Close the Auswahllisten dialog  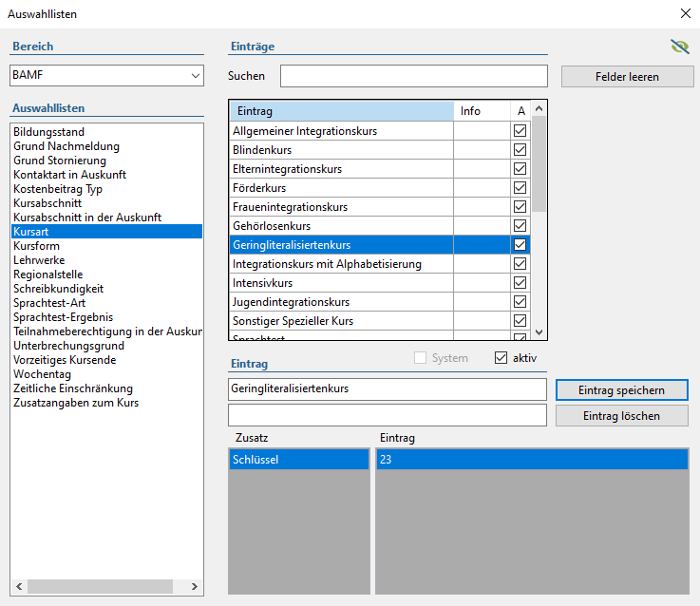click(685, 13)
